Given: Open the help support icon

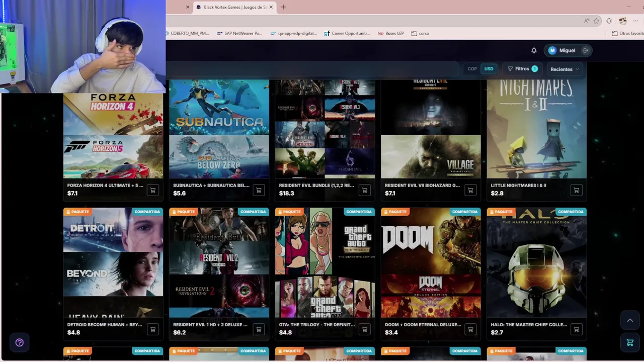Looking at the screenshot, I should (19, 342).
